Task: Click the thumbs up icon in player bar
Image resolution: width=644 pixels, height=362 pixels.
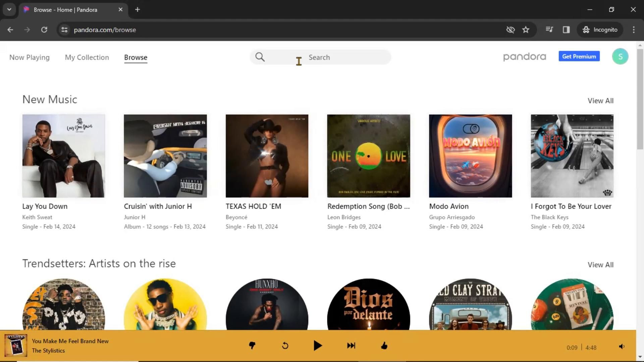Action: (x=384, y=346)
